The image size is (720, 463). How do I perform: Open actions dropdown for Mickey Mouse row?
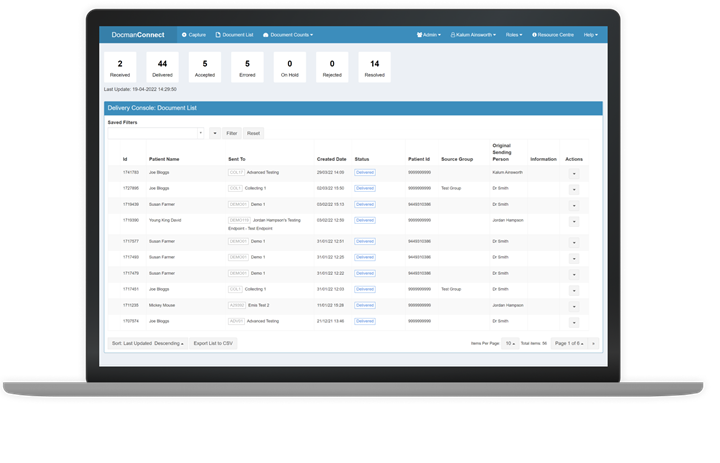(574, 306)
